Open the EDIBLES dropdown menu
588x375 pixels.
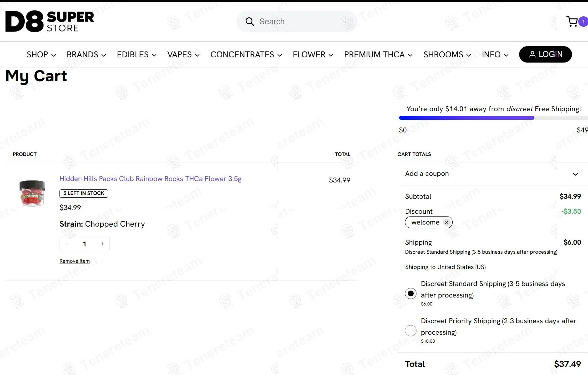click(136, 55)
